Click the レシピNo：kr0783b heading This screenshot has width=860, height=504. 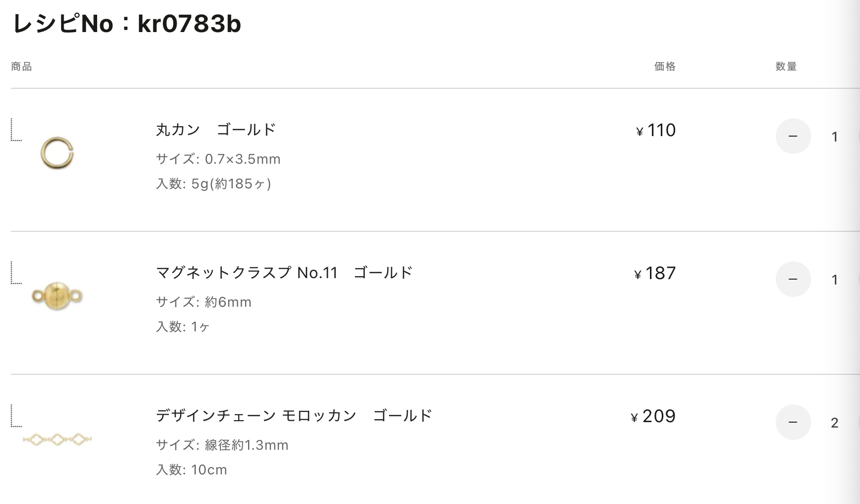126,23
